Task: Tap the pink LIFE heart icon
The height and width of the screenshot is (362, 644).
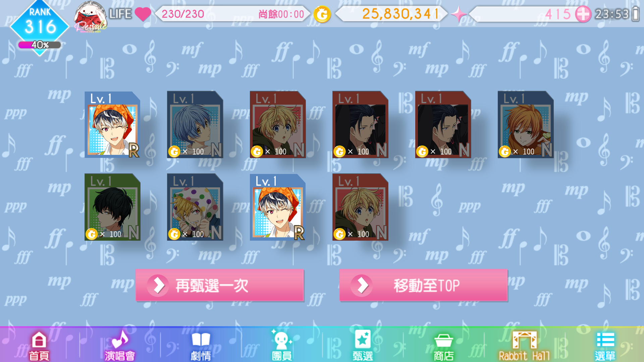Action: pyautogui.click(x=143, y=14)
